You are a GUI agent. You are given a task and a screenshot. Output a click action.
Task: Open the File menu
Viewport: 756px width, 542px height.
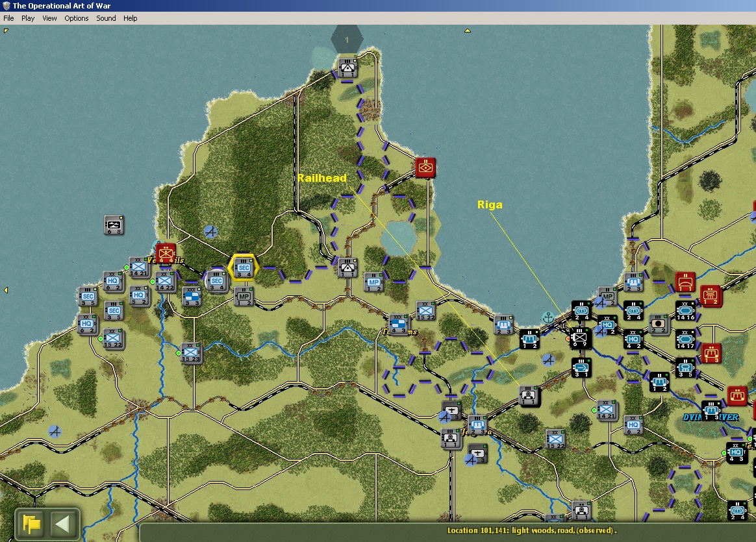point(8,18)
